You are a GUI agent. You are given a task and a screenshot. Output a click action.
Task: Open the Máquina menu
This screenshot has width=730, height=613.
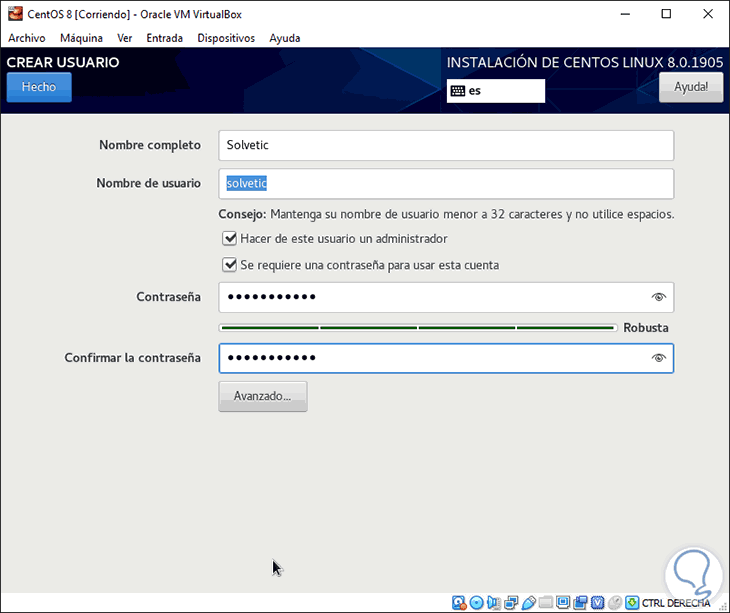pyautogui.click(x=81, y=38)
